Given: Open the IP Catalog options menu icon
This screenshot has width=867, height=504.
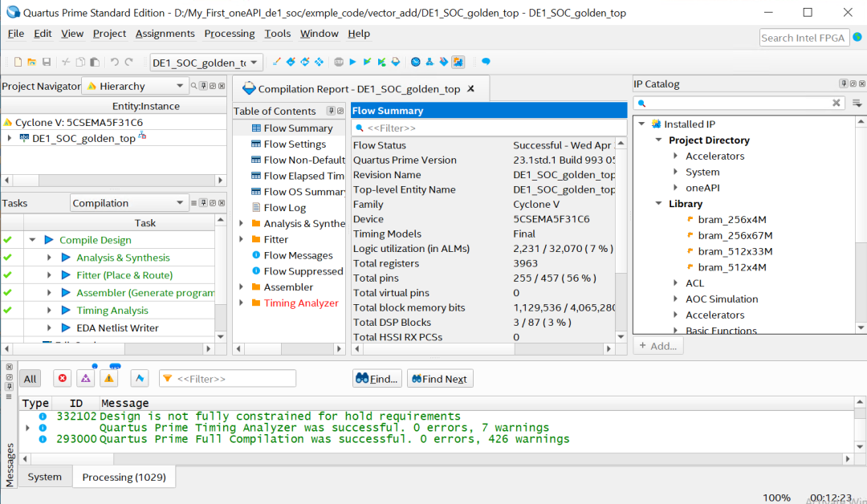Looking at the screenshot, I should tap(857, 103).
